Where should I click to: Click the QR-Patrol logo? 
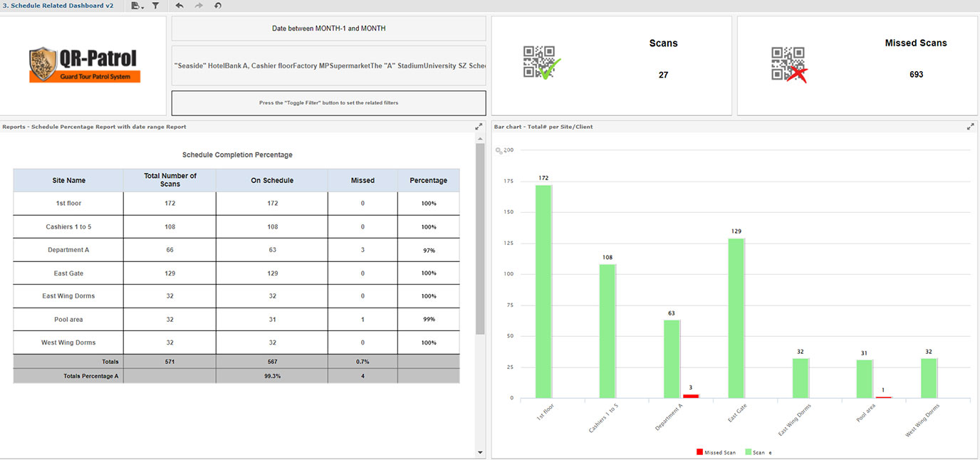click(x=85, y=65)
